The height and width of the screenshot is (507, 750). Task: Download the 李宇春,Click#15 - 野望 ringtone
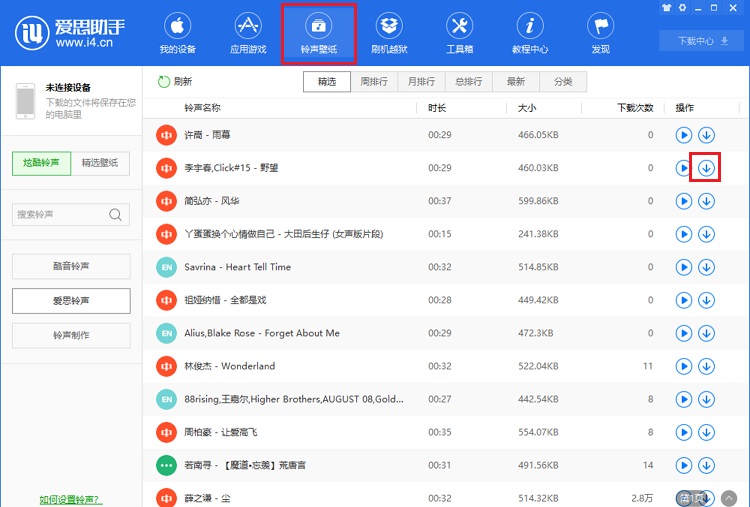click(706, 168)
